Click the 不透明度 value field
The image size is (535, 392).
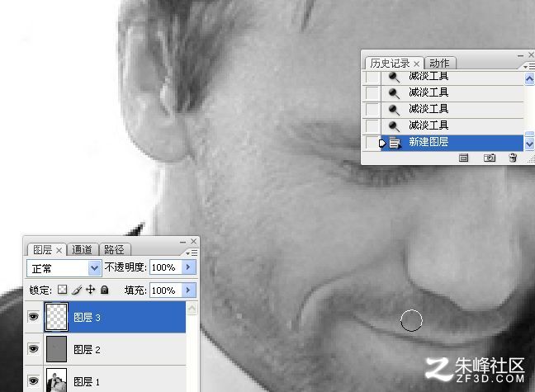point(166,267)
